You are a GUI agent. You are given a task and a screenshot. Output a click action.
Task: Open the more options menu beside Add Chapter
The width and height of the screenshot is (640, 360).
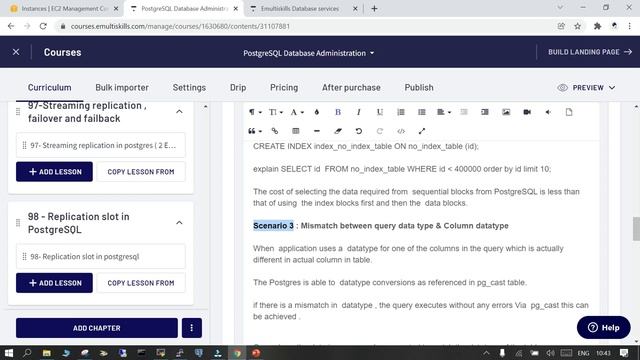[191, 328]
